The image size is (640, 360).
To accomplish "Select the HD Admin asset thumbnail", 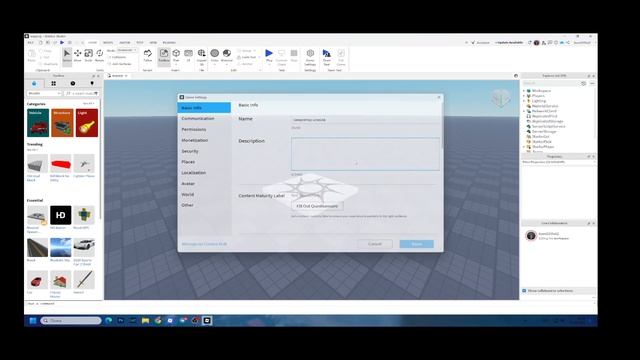I will [x=60, y=215].
